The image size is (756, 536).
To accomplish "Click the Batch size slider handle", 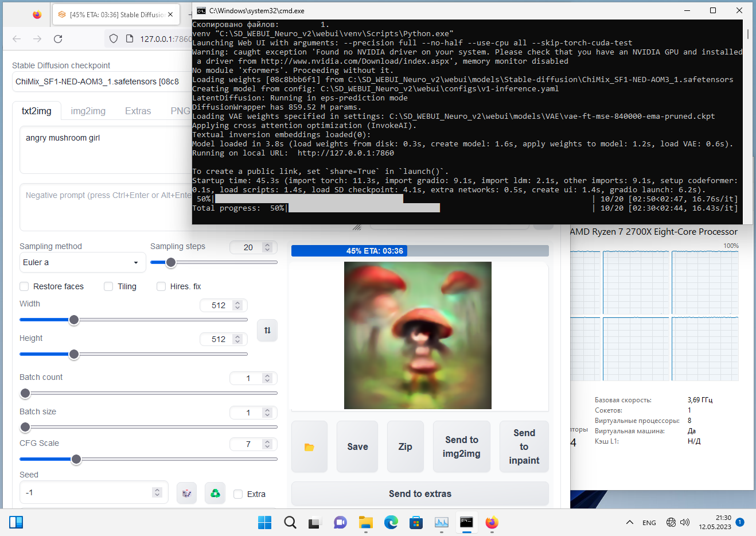I will [25, 427].
